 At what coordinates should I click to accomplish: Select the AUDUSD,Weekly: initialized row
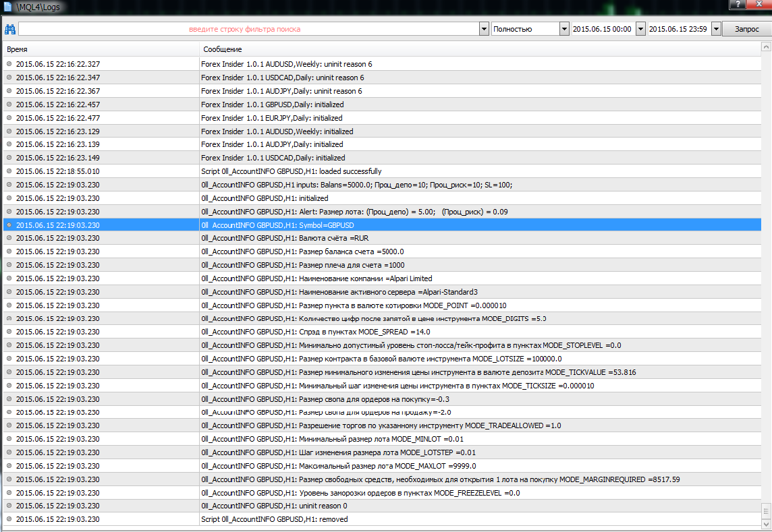click(x=382, y=131)
